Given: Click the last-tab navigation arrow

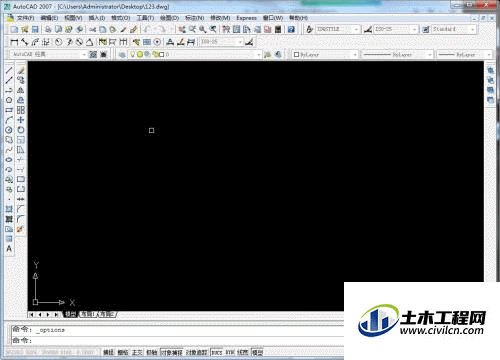Looking at the screenshot, I should click(56, 314).
